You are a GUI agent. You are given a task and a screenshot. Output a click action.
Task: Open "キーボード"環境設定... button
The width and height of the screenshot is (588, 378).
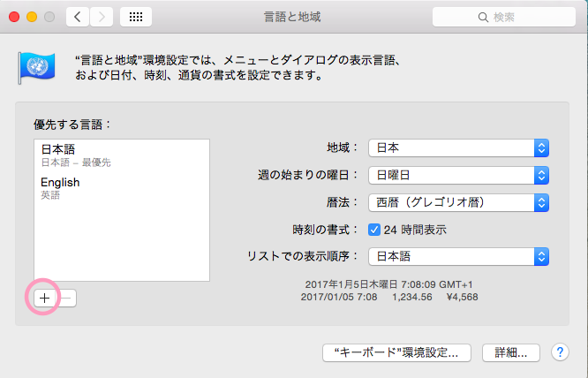(396, 352)
